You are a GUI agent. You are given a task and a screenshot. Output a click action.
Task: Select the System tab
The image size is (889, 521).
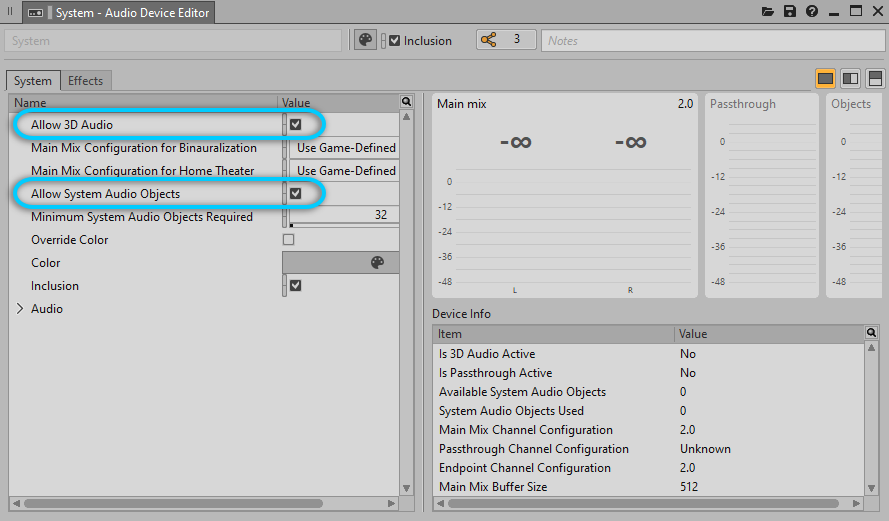(33, 81)
